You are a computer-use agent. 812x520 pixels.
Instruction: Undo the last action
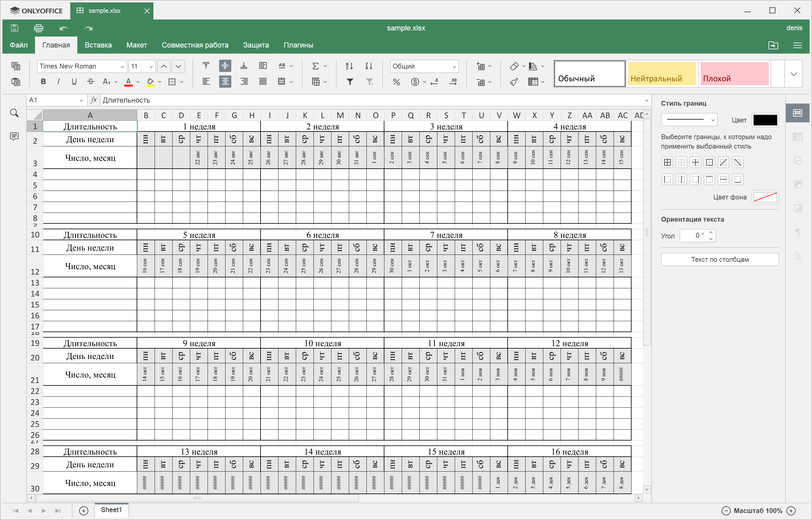[63, 28]
